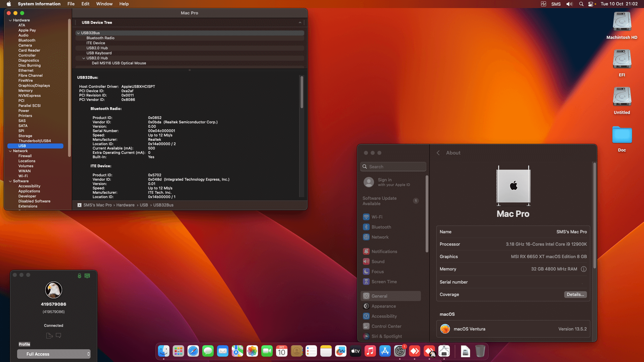
Task: Toggle the green lock icon in the AnyDesk window
Action: click(x=79, y=276)
